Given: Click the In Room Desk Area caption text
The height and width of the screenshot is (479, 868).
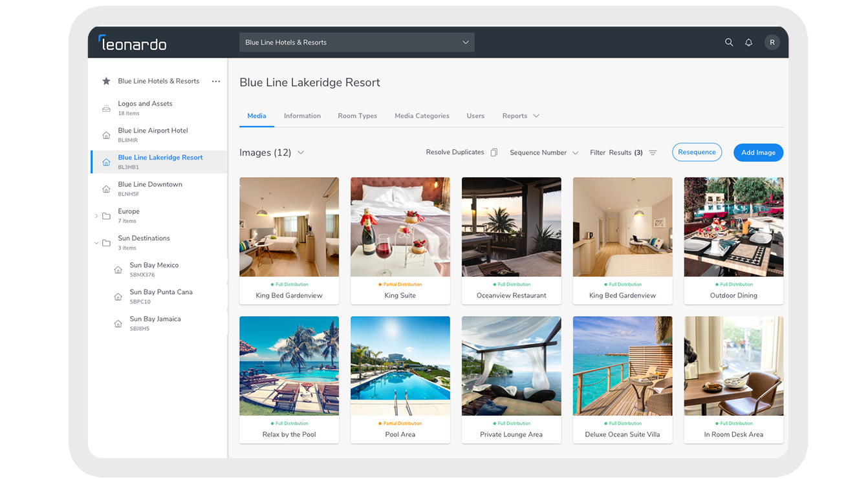Looking at the screenshot, I should (x=733, y=434).
